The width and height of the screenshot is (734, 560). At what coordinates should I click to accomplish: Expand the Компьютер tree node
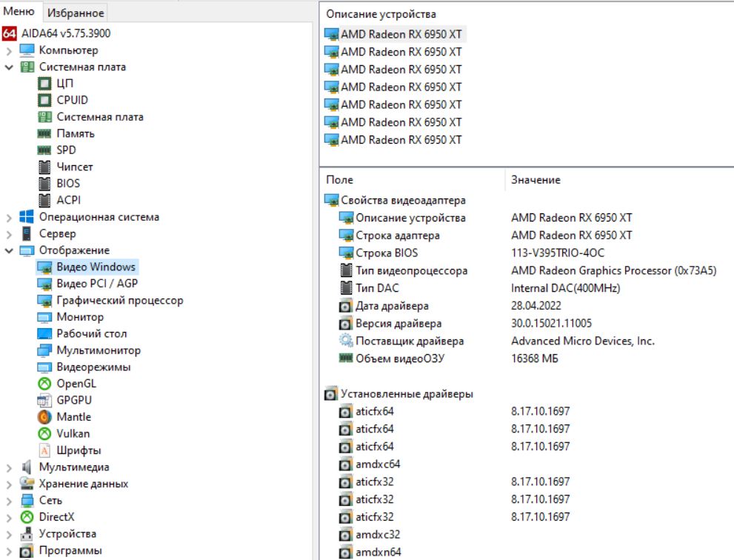pyautogui.click(x=9, y=50)
